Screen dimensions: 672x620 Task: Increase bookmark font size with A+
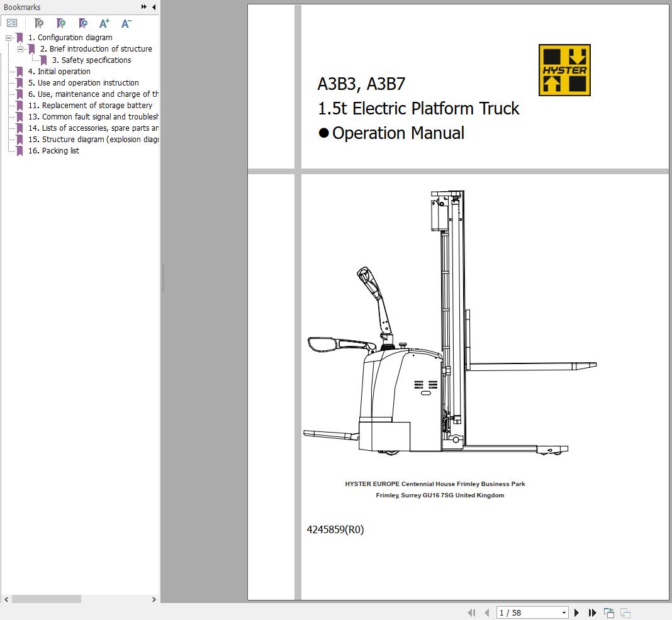point(104,23)
